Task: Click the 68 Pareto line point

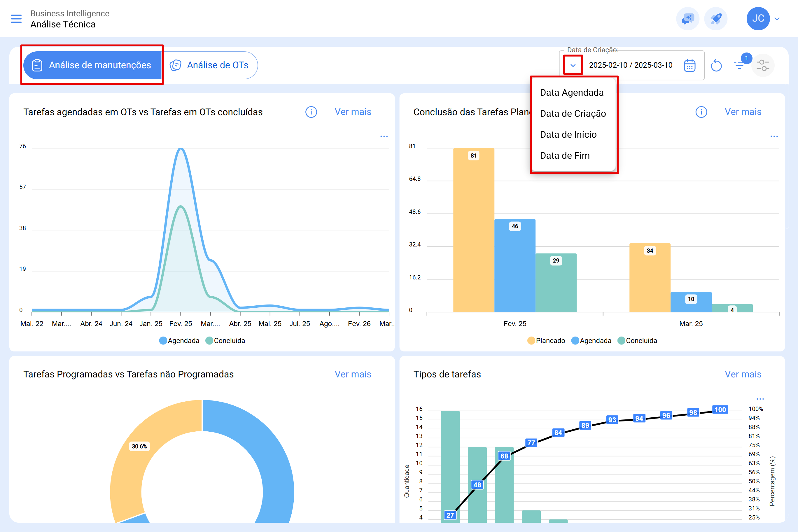Action: click(504, 456)
